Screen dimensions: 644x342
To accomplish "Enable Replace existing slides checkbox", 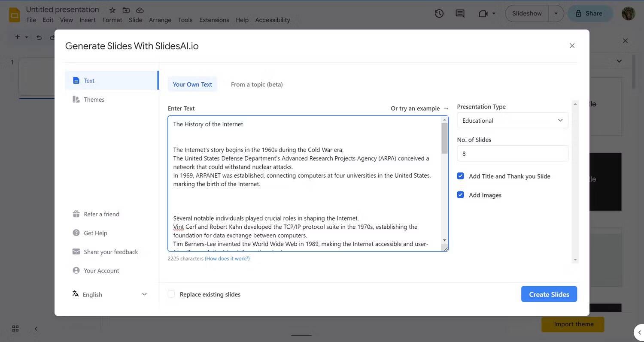I will coord(171,294).
